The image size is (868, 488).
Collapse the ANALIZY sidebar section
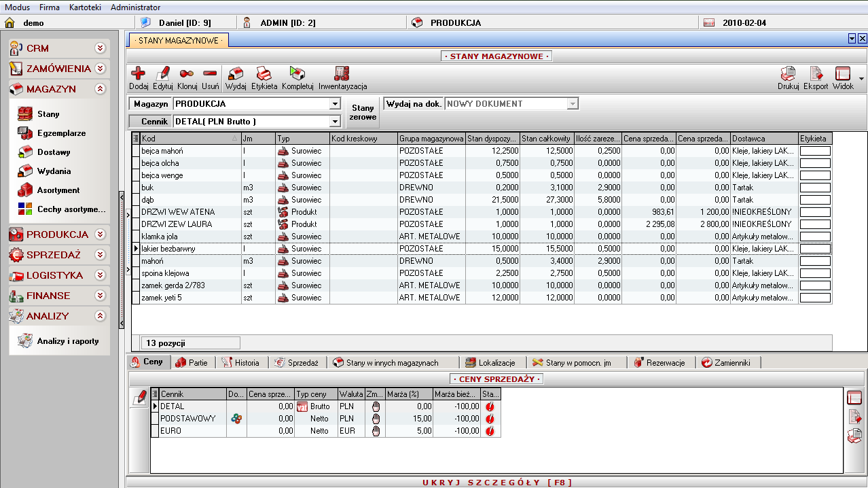click(x=101, y=316)
